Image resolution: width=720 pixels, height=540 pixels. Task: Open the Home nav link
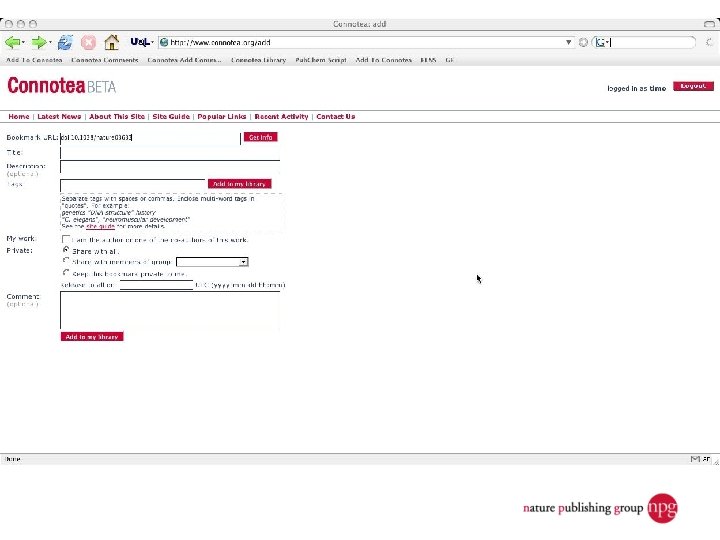pos(19,117)
